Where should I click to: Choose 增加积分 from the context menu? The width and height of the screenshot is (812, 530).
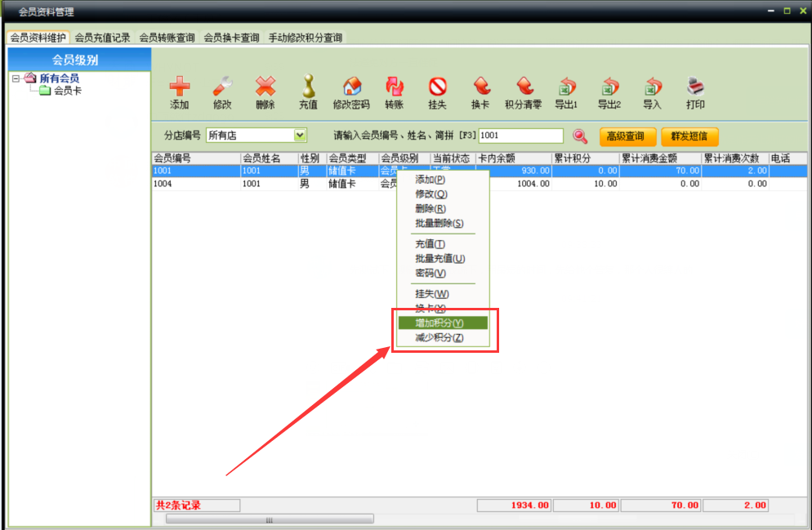[x=439, y=323]
